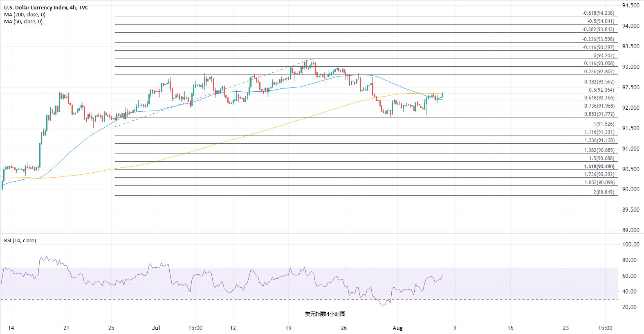
Task: Click the 93.500 price axis value
Action: [x=631, y=46]
